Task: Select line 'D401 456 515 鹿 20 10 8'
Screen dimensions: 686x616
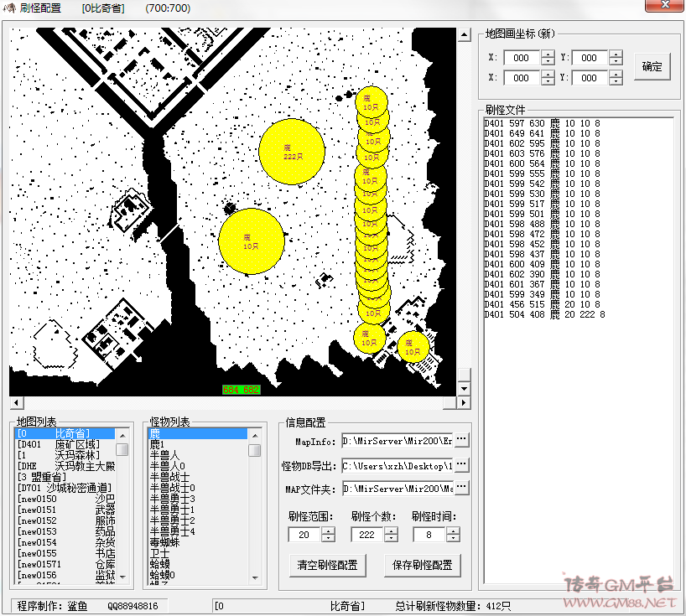Action: click(542, 304)
